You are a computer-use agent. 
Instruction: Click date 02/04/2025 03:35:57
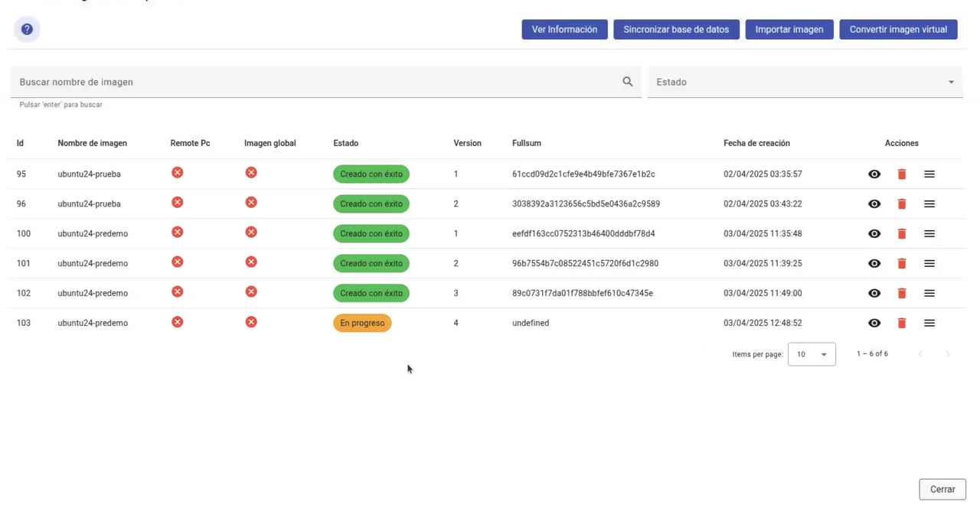click(x=763, y=174)
